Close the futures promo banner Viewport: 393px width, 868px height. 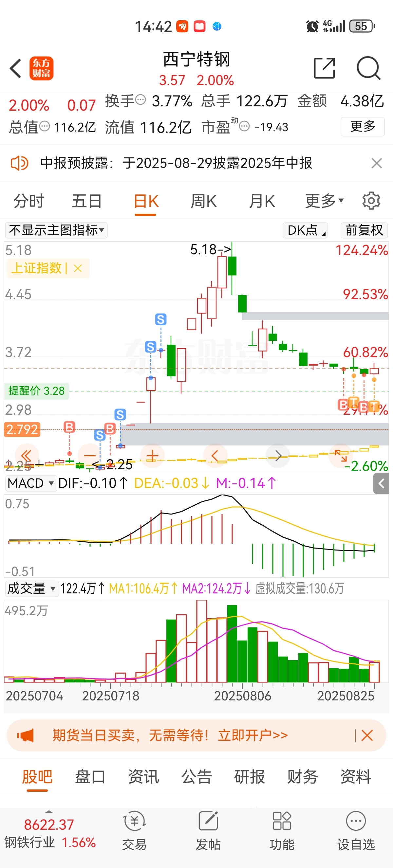point(367,735)
